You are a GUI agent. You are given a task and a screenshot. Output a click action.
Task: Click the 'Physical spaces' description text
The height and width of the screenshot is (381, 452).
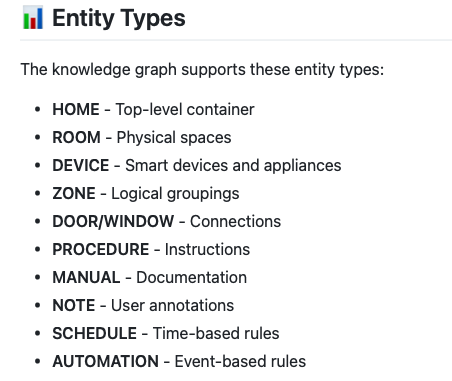pos(174,138)
